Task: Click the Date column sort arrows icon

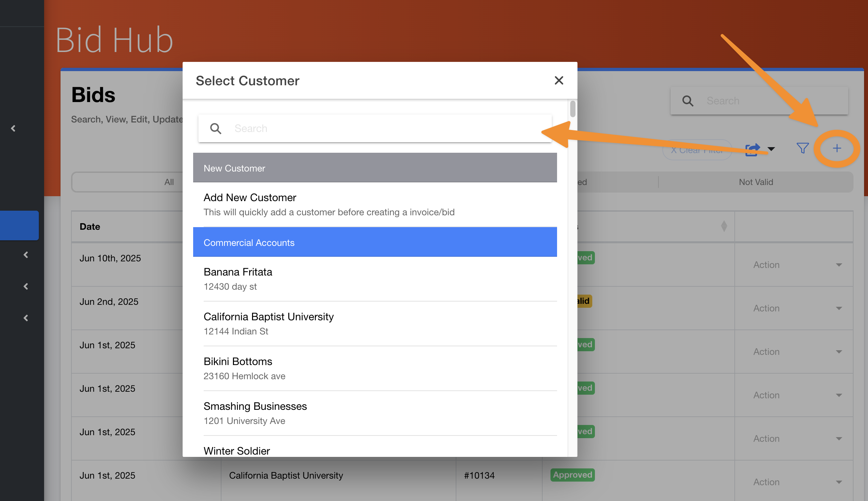Action: pos(724,226)
